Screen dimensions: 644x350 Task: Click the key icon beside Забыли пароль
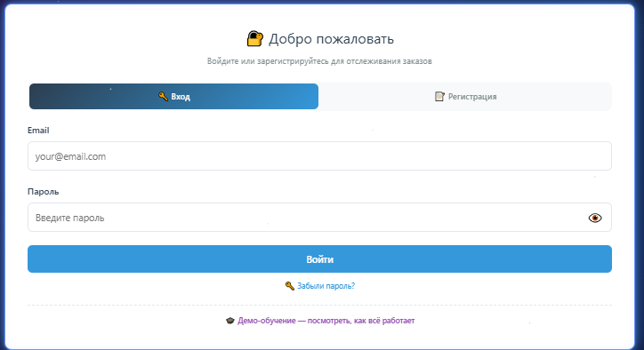pos(290,286)
